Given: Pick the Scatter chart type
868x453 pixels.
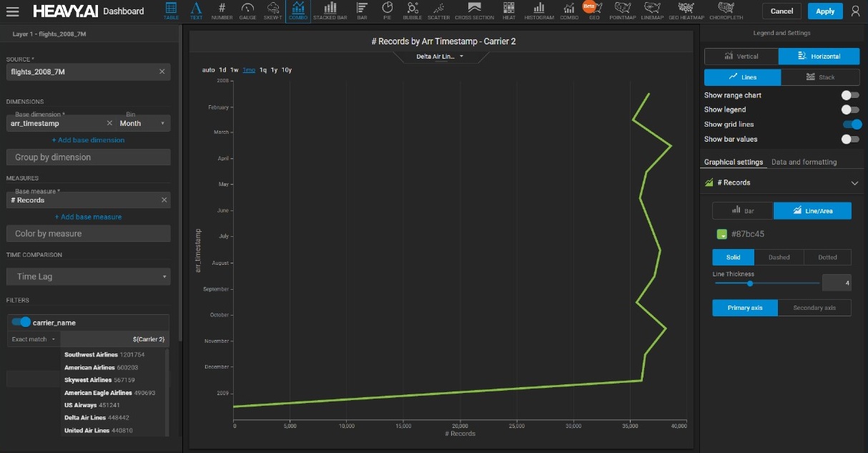Looking at the screenshot, I should coord(438,11).
